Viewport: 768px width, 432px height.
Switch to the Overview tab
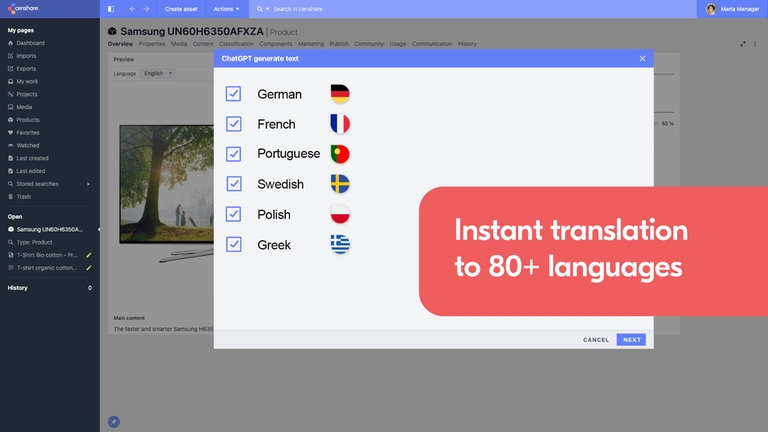point(120,44)
